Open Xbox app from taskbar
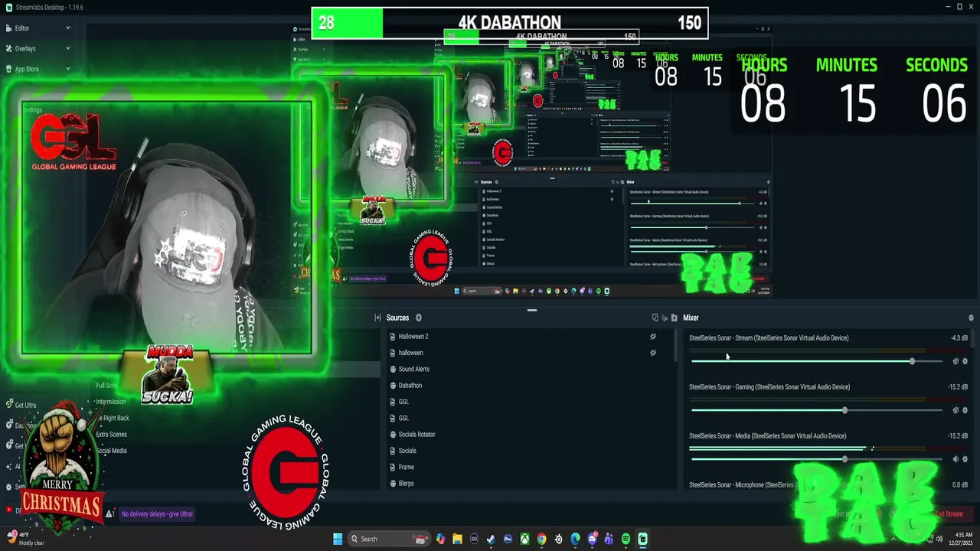The image size is (980, 551). pyautogui.click(x=524, y=539)
